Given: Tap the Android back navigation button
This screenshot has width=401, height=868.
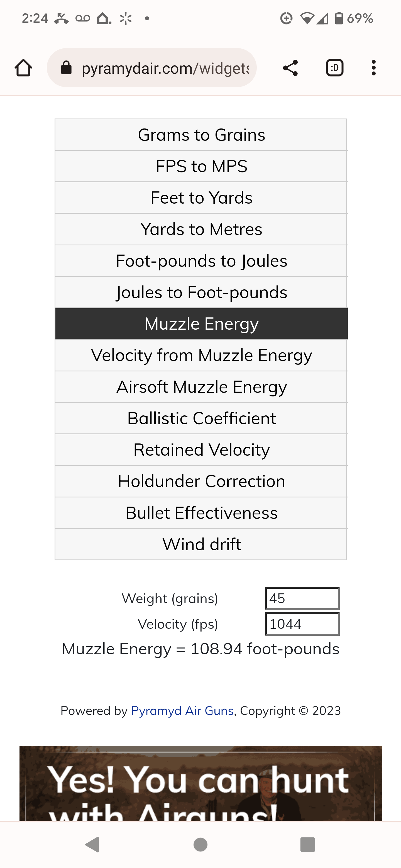Looking at the screenshot, I should (92, 844).
